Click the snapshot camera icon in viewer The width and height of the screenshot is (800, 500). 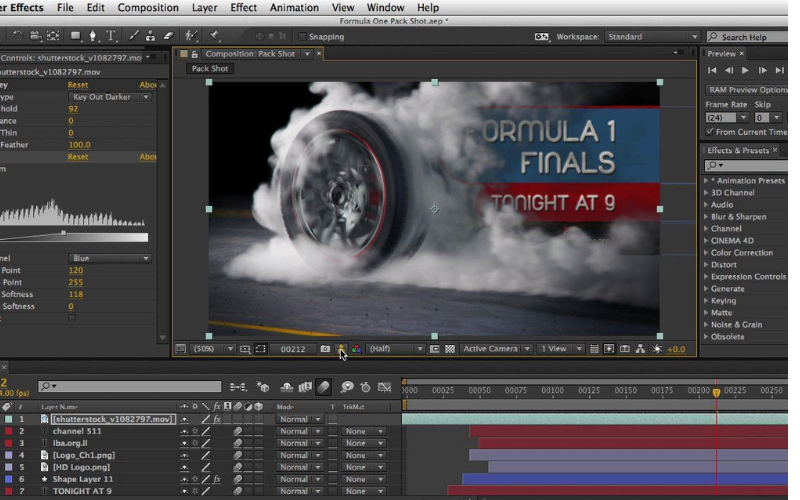click(325, 349)
